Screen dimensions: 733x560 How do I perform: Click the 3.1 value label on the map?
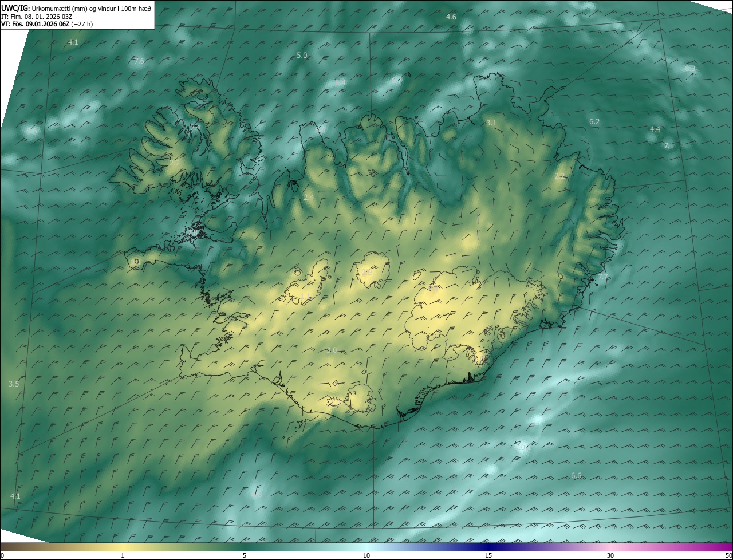(x=491, y=123)
